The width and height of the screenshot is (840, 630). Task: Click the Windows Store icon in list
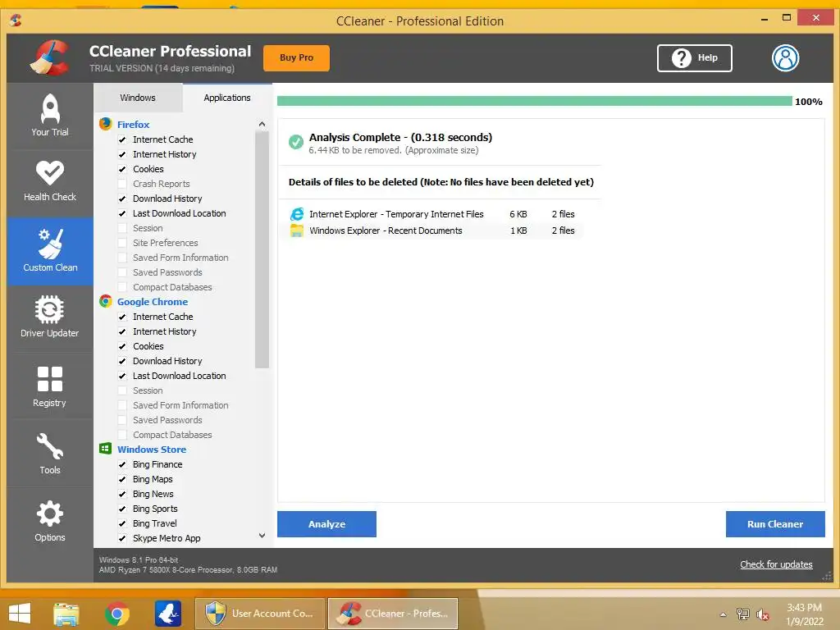[106, 449]
